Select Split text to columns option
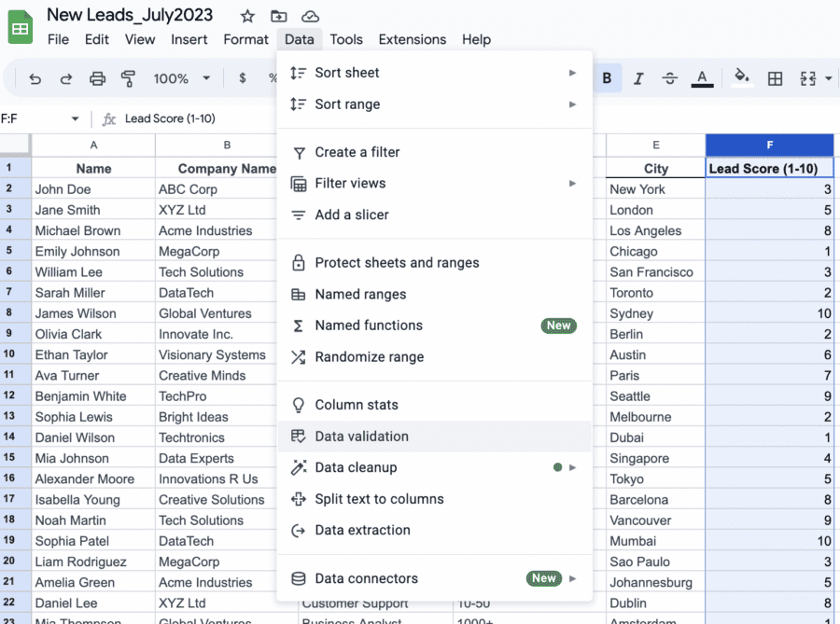The image size is (840, 624). pyautogui.click(x=379, y=499)
